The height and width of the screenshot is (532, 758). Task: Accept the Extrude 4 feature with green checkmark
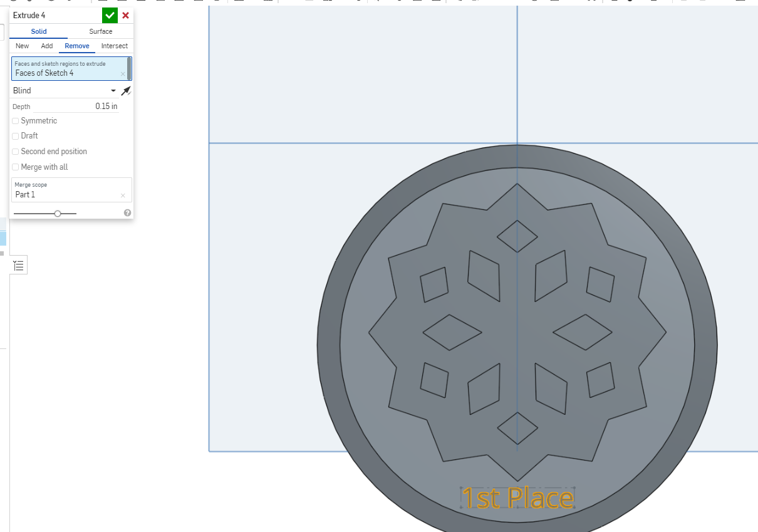point(110,15)
